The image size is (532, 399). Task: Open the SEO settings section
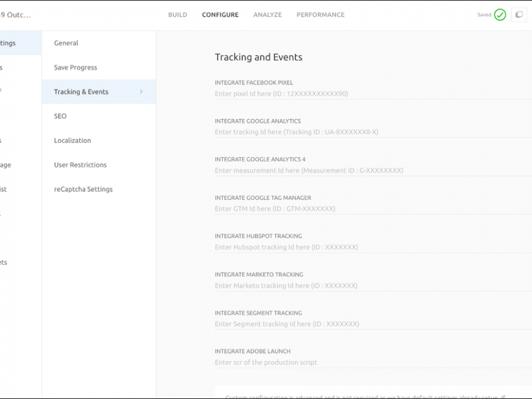coord(60,116)
